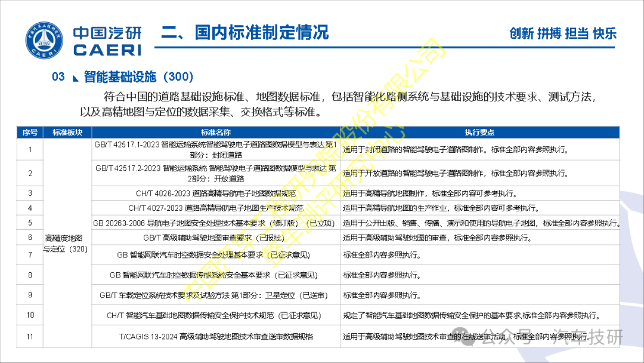Select the section number 03
Screen dimensions: 644x363
[x=58, y=76]
